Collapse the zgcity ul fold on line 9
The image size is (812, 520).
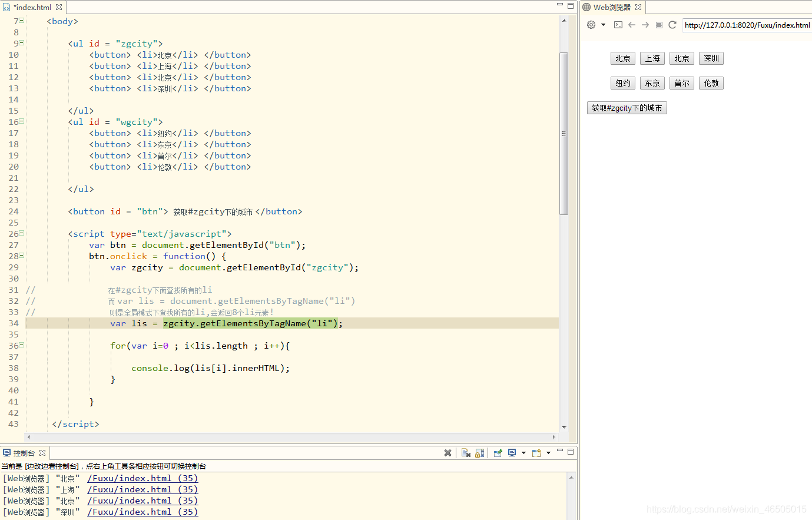point(22,43)
